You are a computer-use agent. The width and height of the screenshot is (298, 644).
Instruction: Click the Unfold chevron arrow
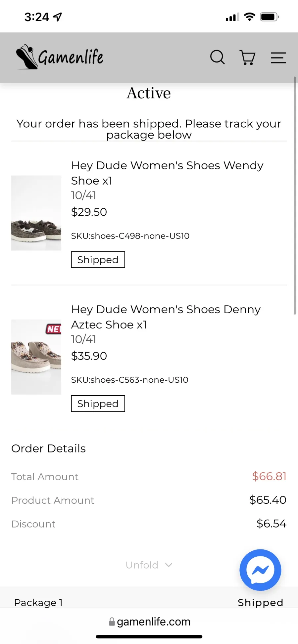click(x=169, y=565)
